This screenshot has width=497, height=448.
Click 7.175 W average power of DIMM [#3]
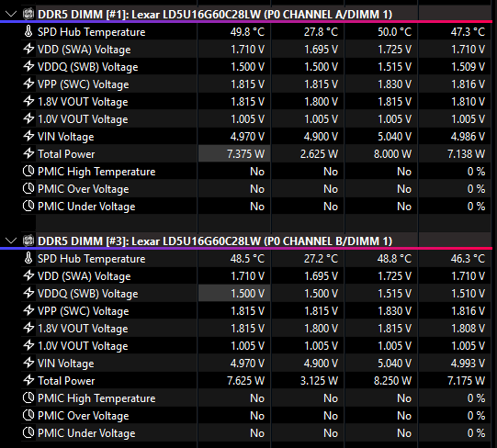467,380
